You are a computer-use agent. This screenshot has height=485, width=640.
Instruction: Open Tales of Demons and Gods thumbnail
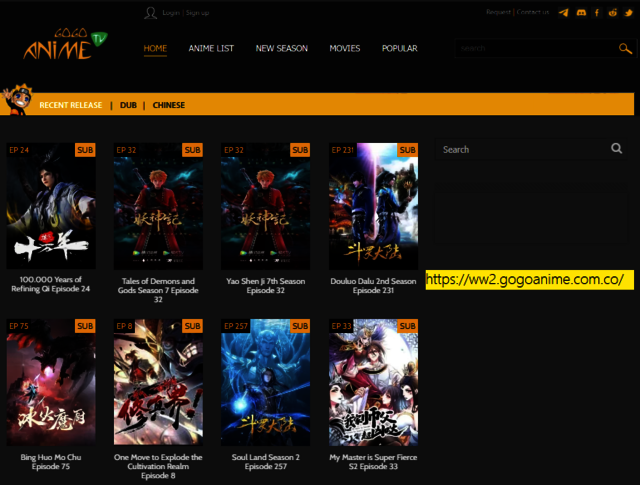tap(158, 206)
